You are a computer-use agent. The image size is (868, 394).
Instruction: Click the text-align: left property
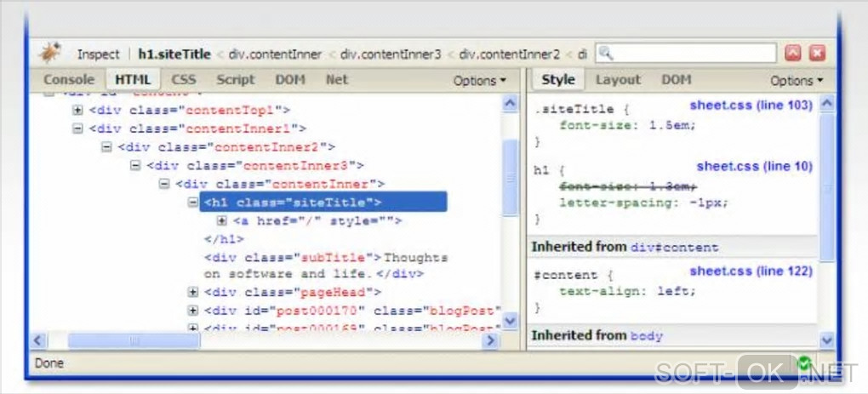(627, 291)
